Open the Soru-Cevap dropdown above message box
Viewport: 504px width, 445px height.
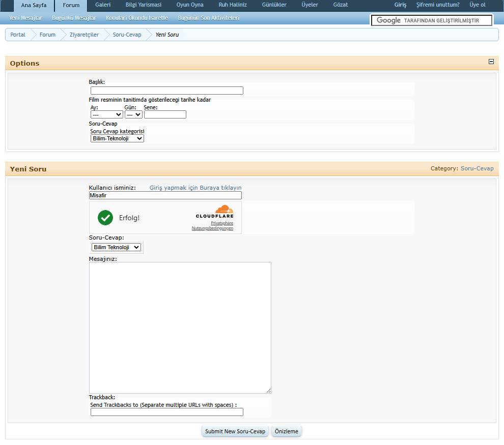tap(116, 247)
